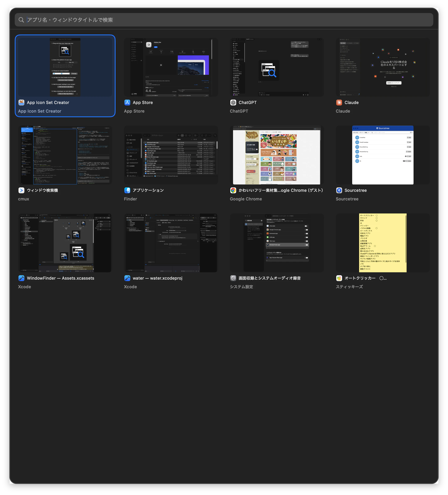The width and height of the screenshot is (448, 495).
Task: Click the gray 'システム設定' app name
Action: [241, 287]
